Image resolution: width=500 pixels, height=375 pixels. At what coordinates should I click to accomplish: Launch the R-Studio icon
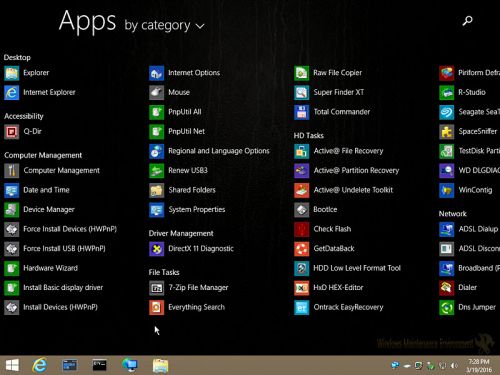point(447,92)
